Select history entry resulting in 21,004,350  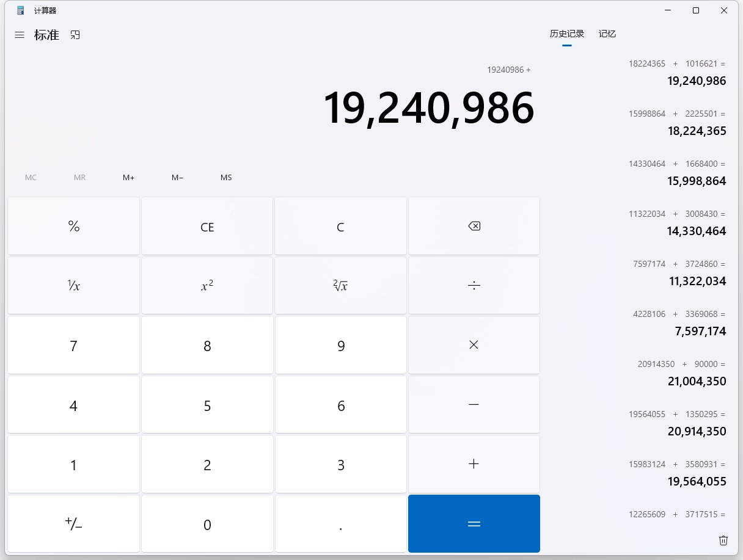tap(676, 373)
